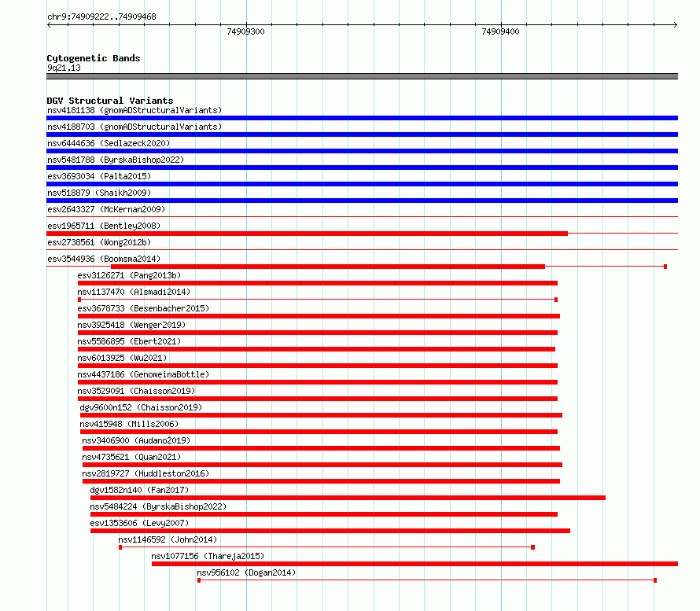
Task: Click esv1965711 (Bentley2008) label
Action: 104,226
